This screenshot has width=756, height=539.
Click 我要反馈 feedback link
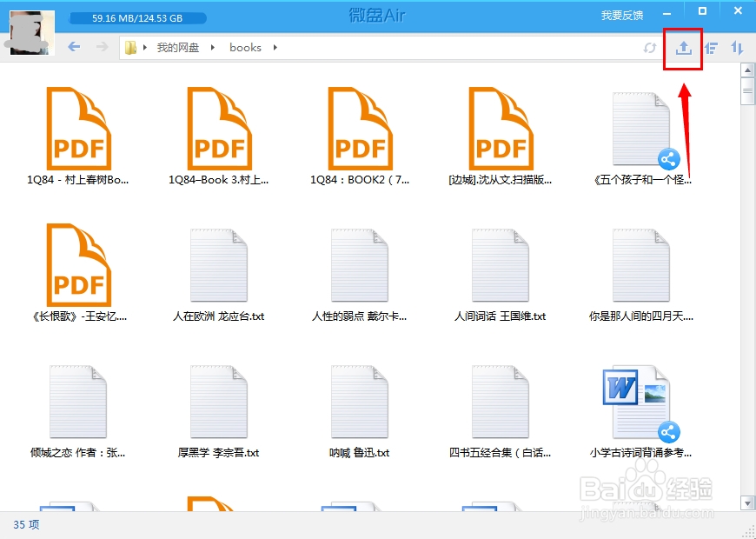[622, 16]
